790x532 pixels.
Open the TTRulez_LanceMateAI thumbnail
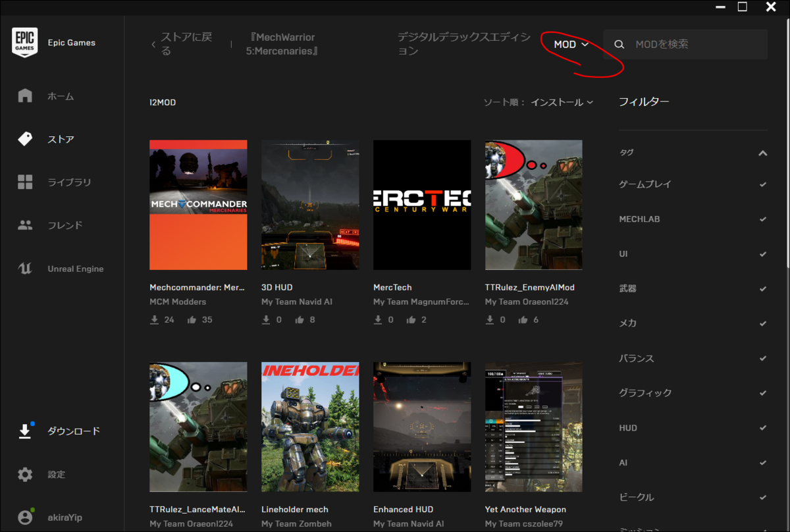pos(198,427)
